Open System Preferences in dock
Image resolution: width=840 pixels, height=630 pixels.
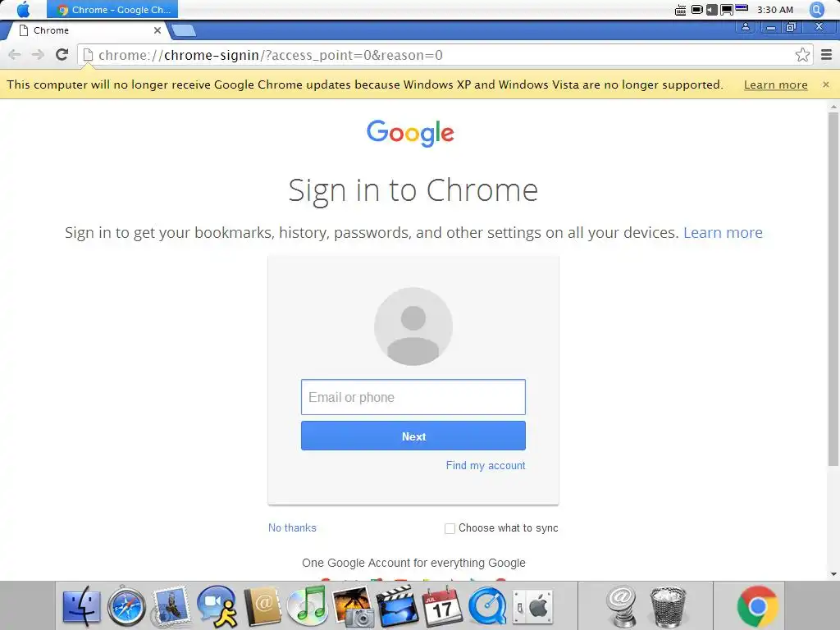pos(532,607)
